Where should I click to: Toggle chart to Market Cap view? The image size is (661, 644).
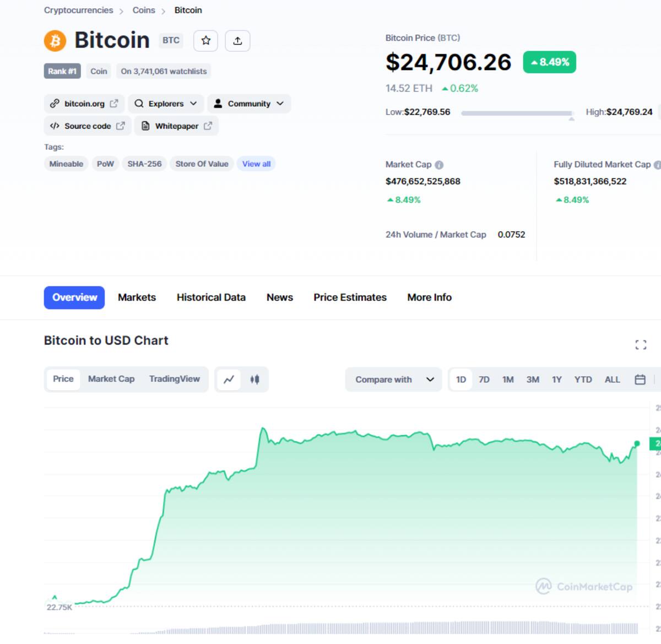[x=111, y=379]
